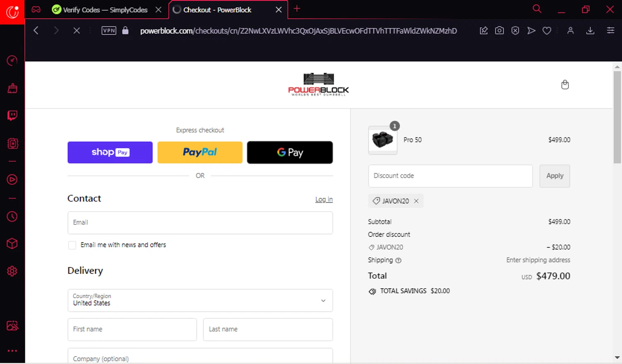Focus the First name field
622x364 pixels.
coord(132,329)
